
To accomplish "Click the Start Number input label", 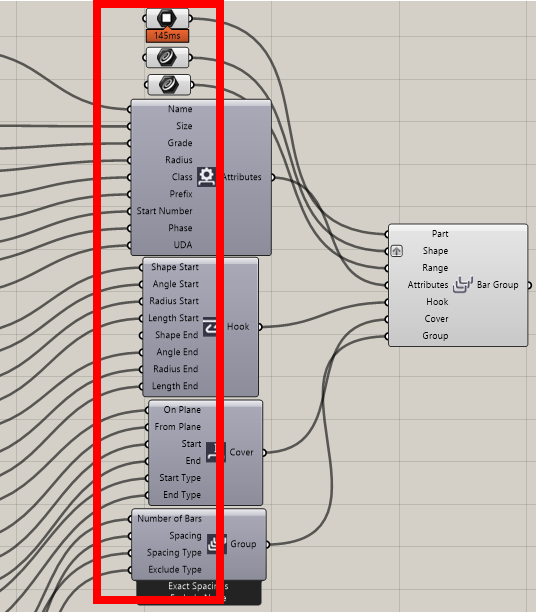I will point(164,211).
